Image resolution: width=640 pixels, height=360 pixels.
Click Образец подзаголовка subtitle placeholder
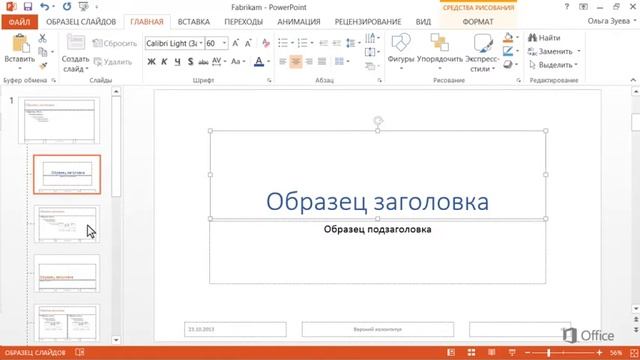click(x=378, y=229)
